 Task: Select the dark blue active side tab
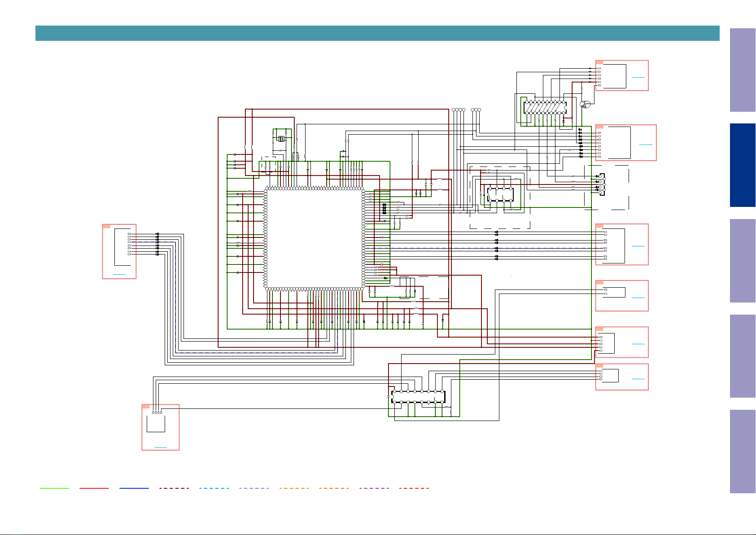[743, 165]
